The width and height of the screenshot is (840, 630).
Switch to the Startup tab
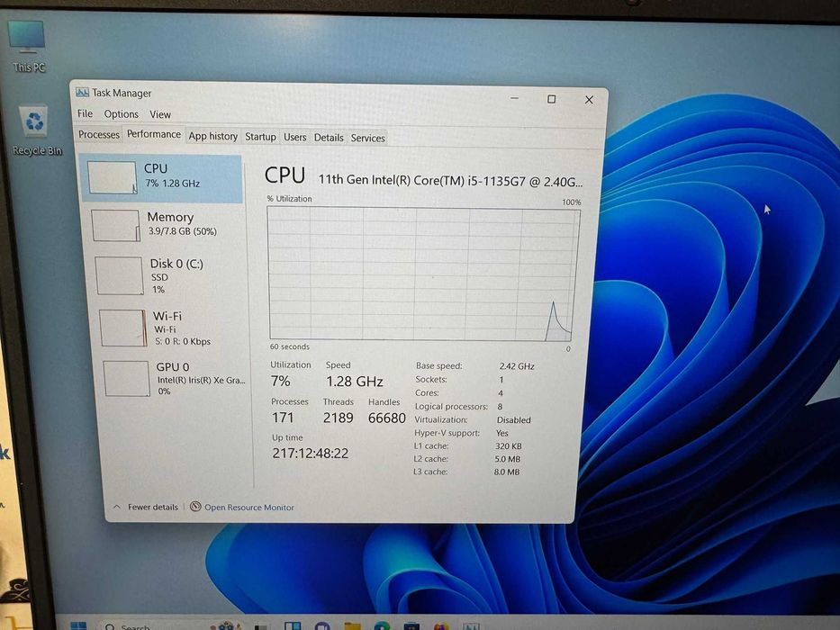(260, 137)
